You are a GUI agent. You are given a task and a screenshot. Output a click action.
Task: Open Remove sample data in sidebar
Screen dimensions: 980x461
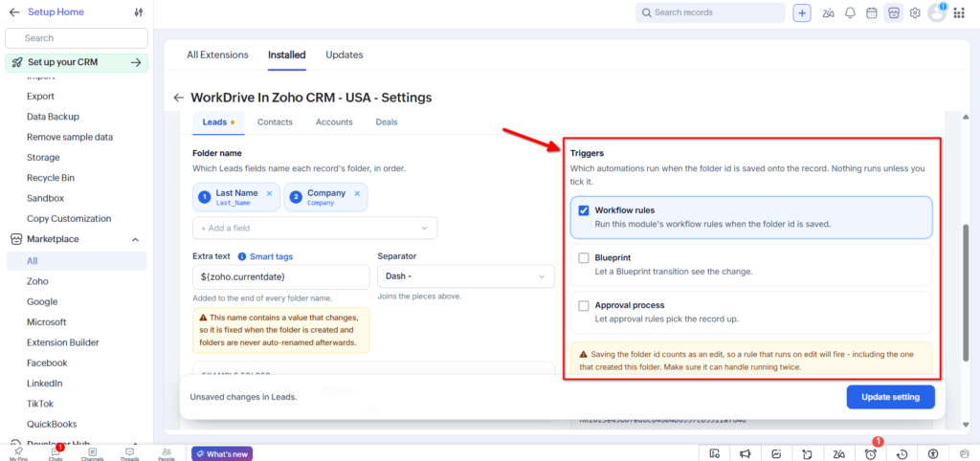click(70, 137)
